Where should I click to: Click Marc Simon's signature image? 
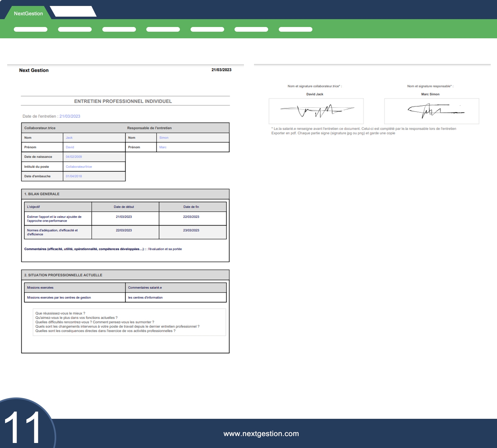[431, 111]
